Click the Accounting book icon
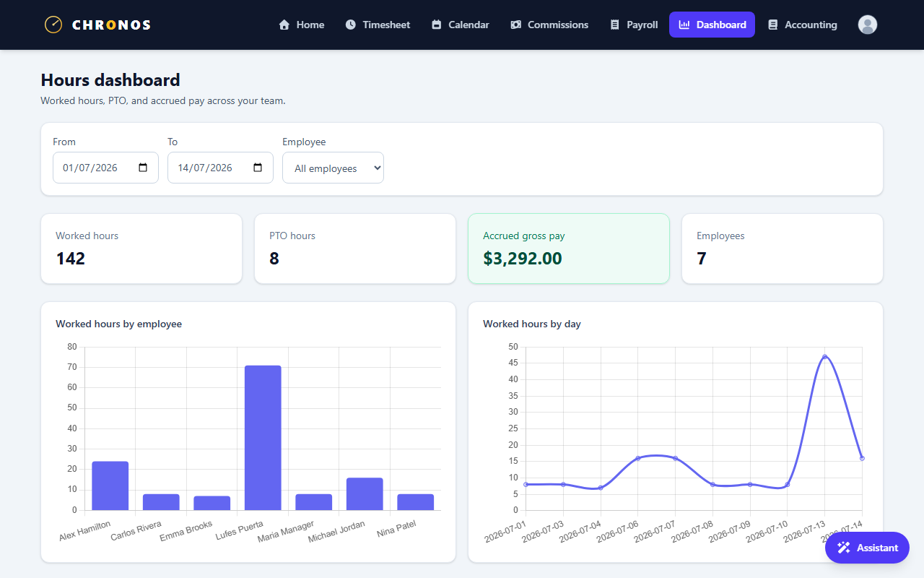 pyautogui.click(x=772, y=25)
